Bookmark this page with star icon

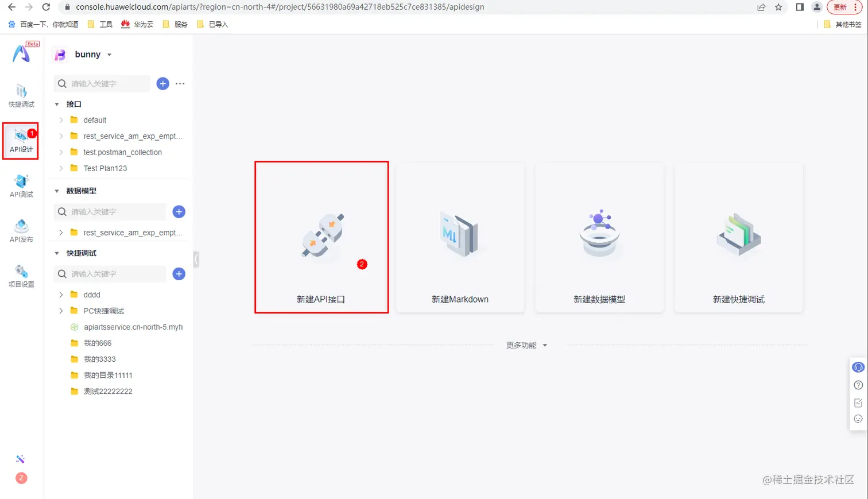(778, 7)
